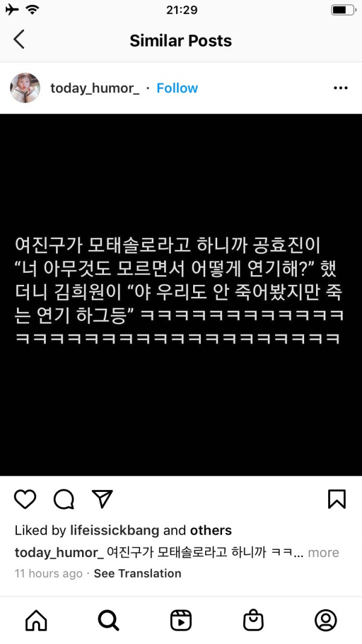The image size is (362, 644).
Task: Open comments via the speech bubble icon
Action: [64, 499]
